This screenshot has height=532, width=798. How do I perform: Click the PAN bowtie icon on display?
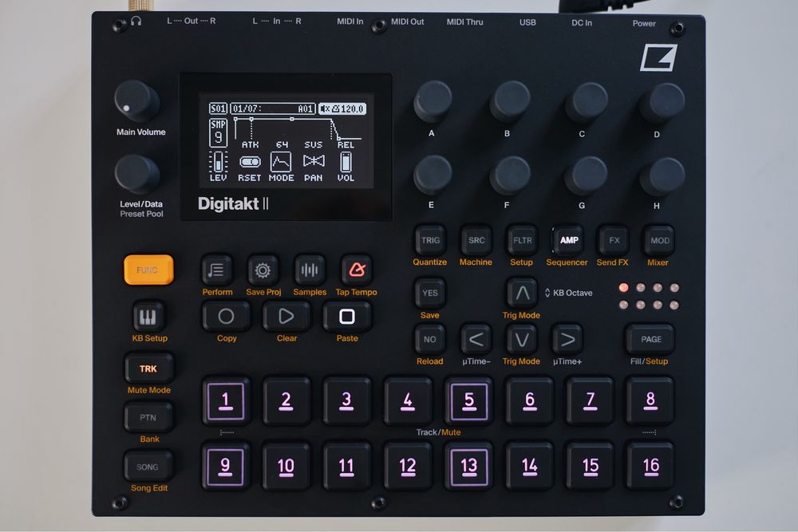(314, 161)
